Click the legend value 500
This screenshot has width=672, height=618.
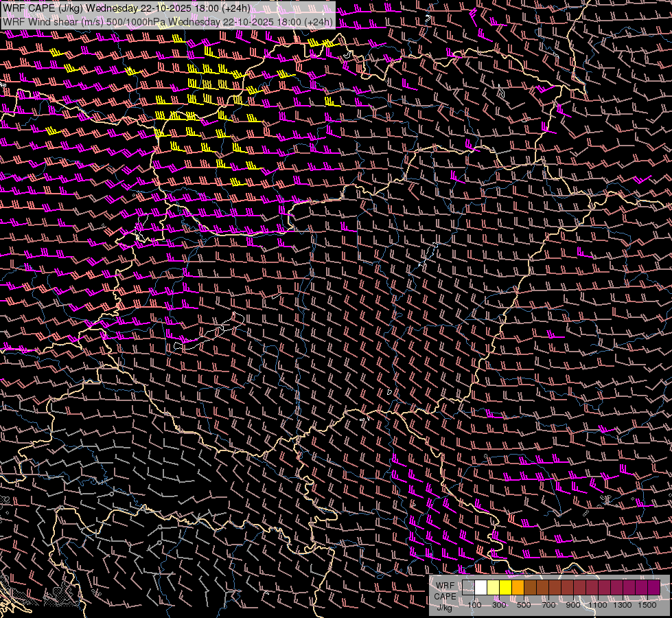524,605
